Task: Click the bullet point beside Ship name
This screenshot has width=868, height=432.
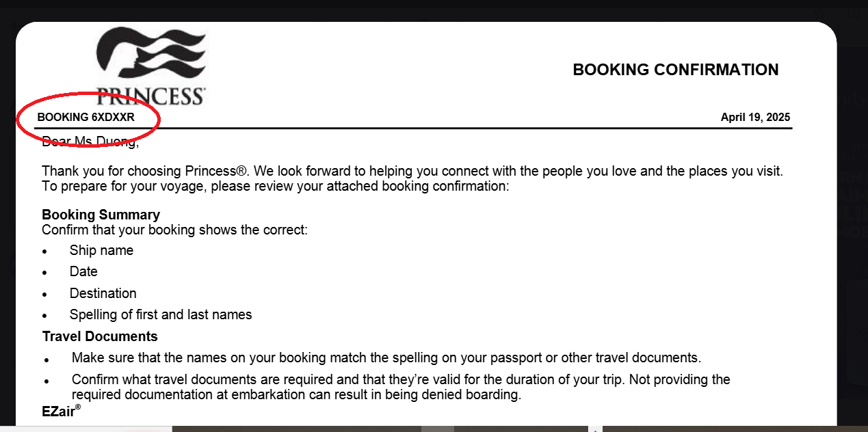Action: [x=45, y=252]
